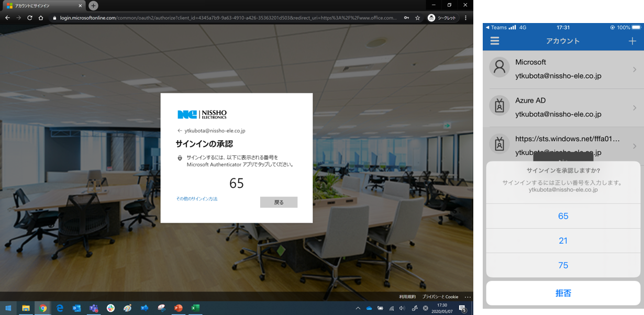Screen dimensions: 644x315
Task: Open Excel from the taskbar
Action: tap(195, 308)
